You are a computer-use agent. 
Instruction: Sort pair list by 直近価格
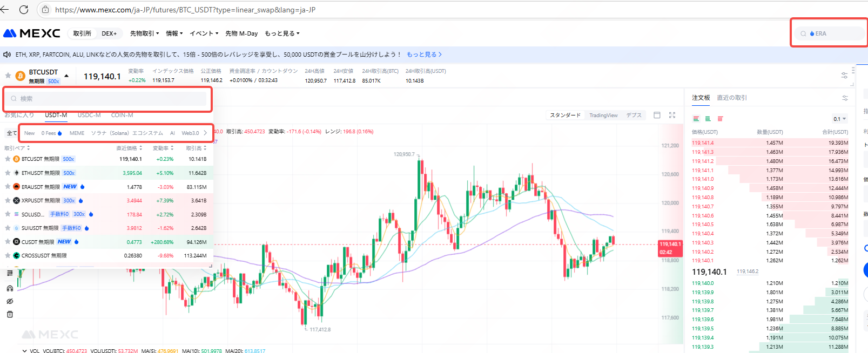point(129,148)
